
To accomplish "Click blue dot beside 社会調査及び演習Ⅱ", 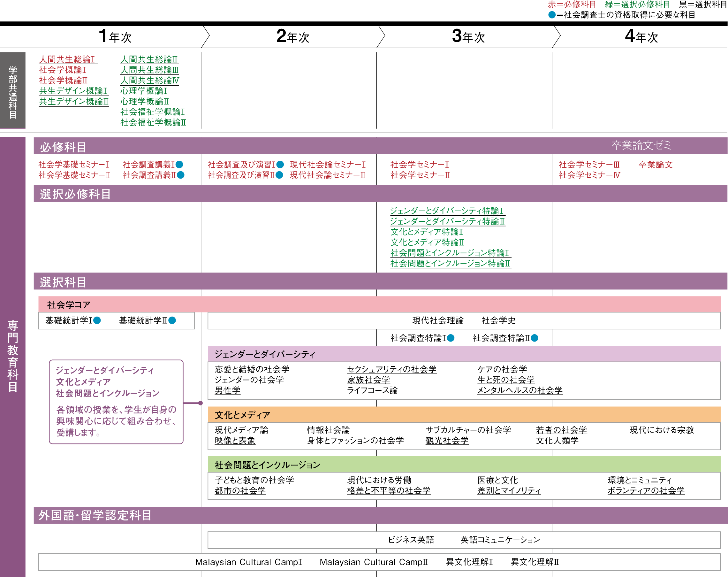I will [279, 175].
